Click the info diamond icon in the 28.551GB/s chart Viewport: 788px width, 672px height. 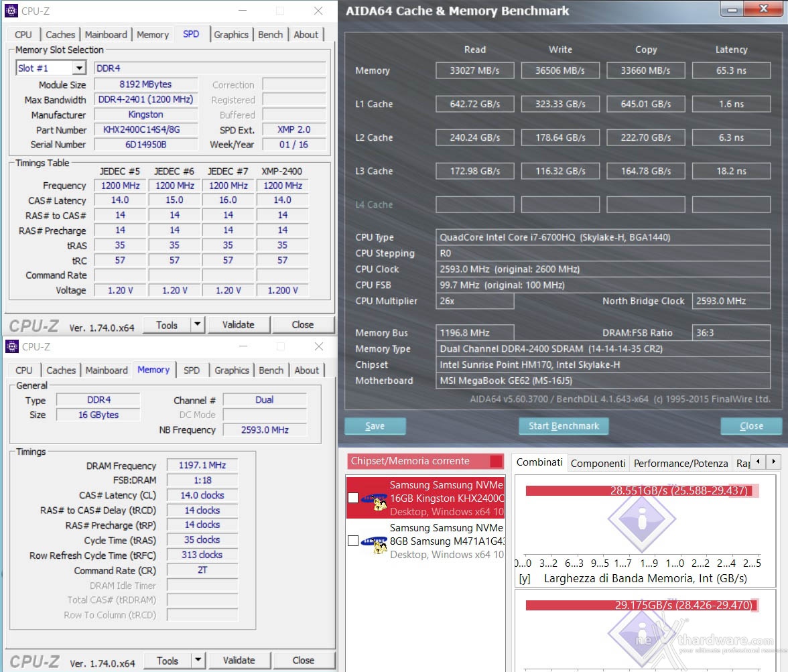[x=642, y=519]
